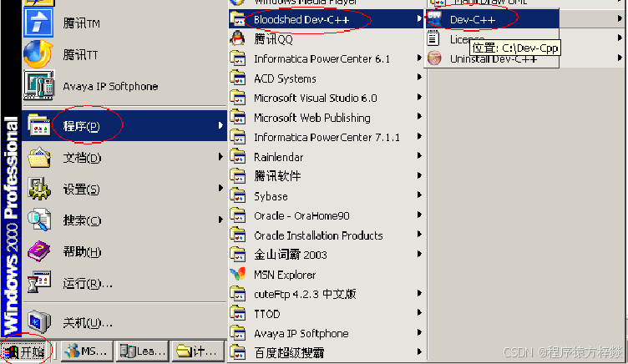Click the 帮助(H) book icon
The image size is (628, 364).
(x=39, y=251)
